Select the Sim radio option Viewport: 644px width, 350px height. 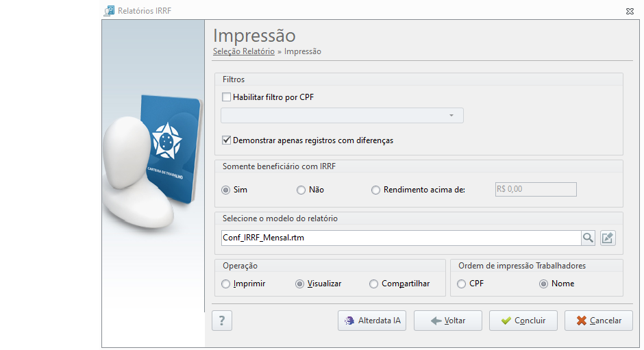(225, 190)
